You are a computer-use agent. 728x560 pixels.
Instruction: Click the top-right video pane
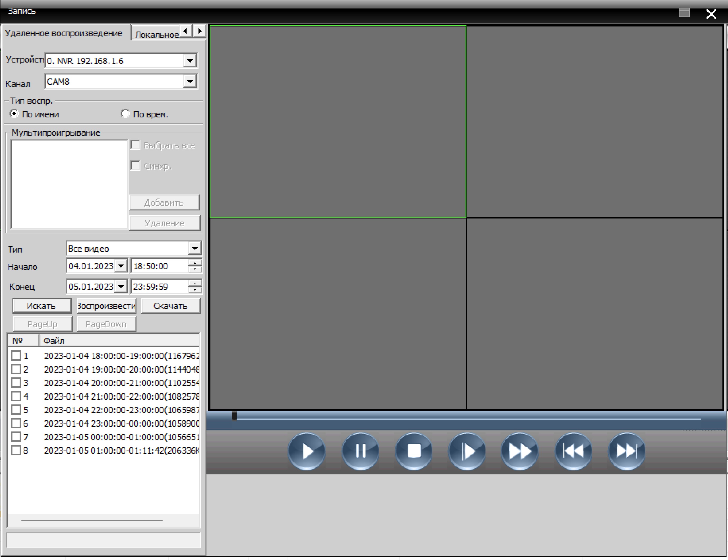594,122
